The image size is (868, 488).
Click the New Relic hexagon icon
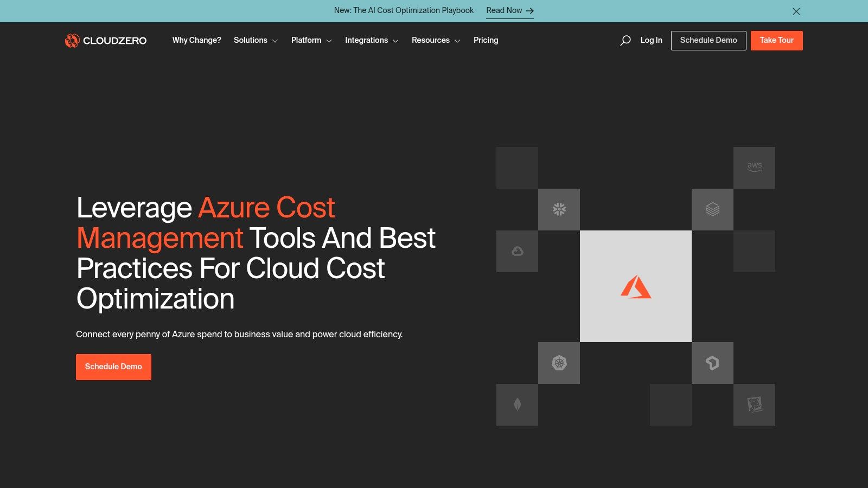(713, 363)
